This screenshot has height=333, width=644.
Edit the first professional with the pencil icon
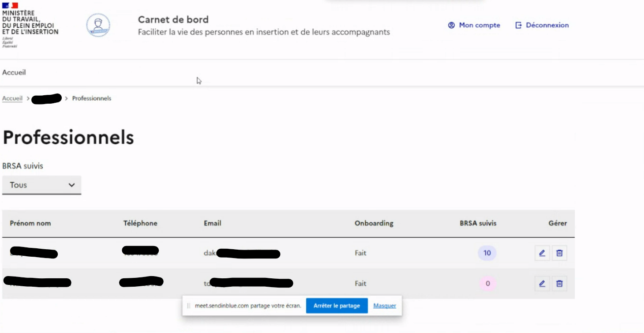(x=542, y=253)
